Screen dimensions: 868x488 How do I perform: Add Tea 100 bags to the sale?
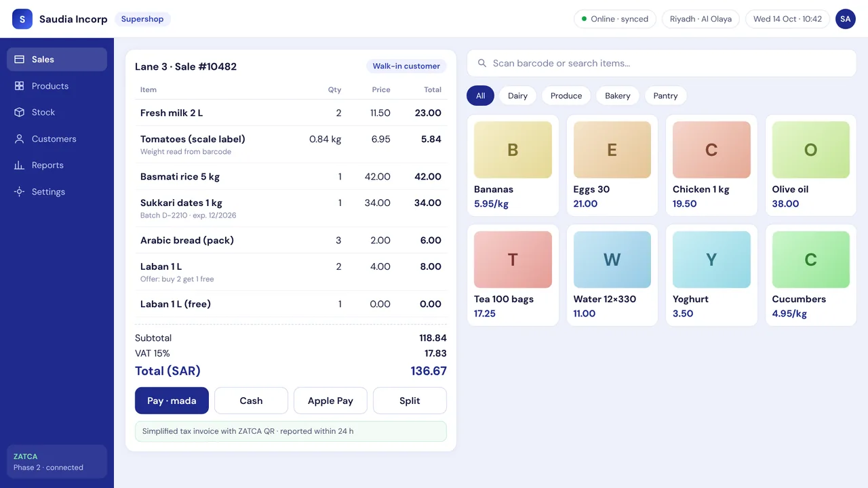[513, 275]
